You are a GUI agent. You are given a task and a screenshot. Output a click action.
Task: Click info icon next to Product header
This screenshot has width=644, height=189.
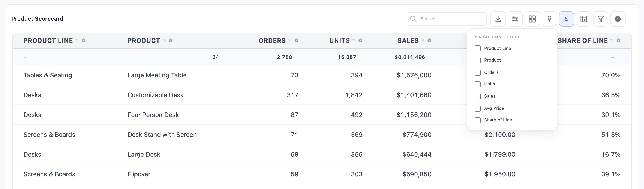[x=171, y=40]
